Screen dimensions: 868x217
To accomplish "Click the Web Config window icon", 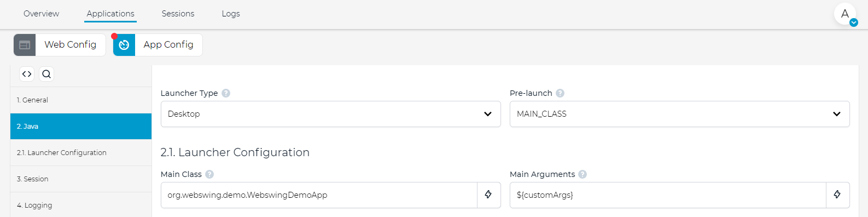I will (25, 45).
